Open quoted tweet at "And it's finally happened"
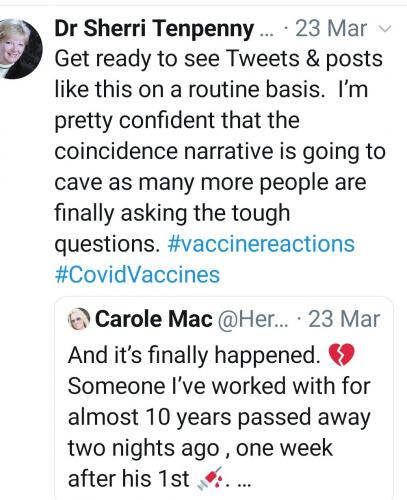Screen dimensions: 407x500 coord(194,355)
